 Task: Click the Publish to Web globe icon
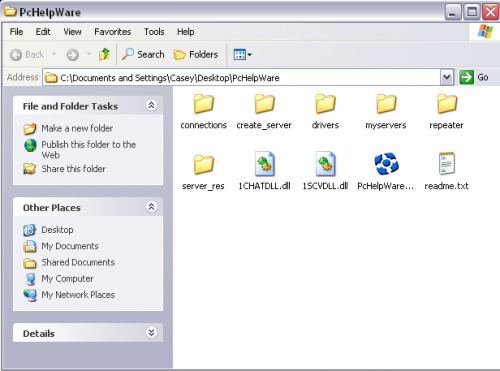coord(30,146)
